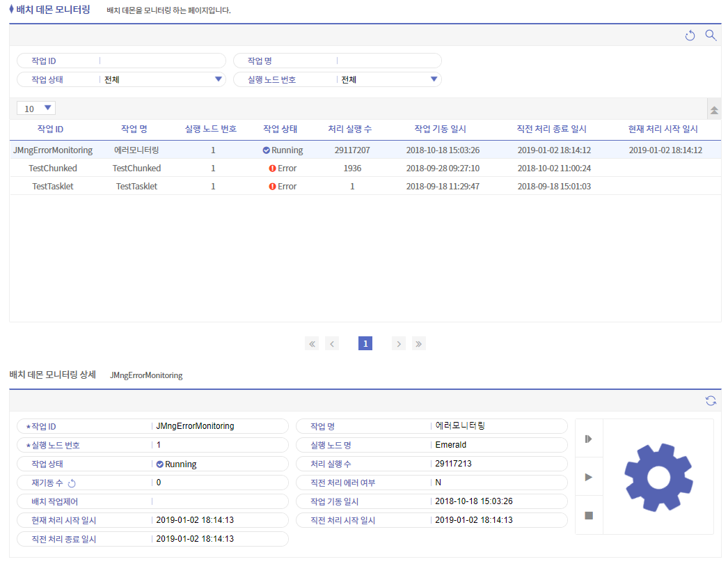This screenshot has width=728, height=564.
Task: Click the stop button for the batch job
Action: click(x=589, y=515)
